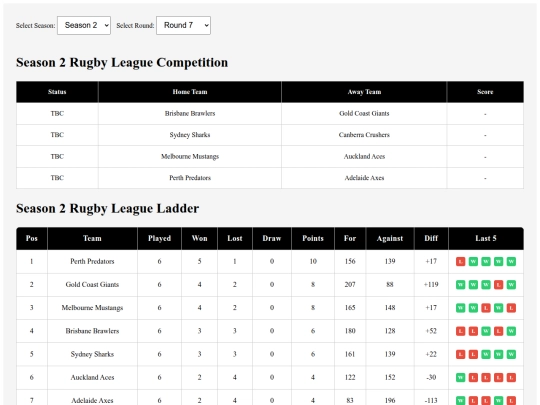Click the 'Last 5' column header
540x405 pixels.
486,238
